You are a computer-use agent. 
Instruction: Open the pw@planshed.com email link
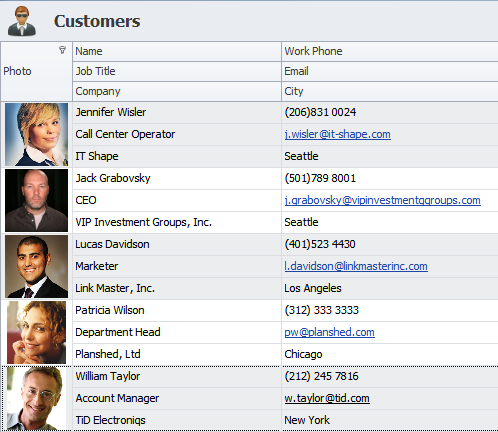(x=329, y=332)
